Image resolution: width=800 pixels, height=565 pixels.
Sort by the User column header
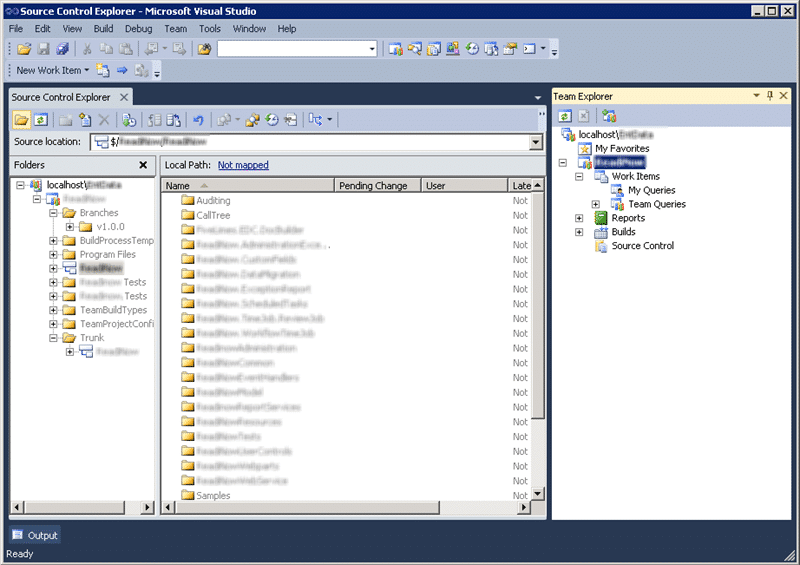pos(465,186)
